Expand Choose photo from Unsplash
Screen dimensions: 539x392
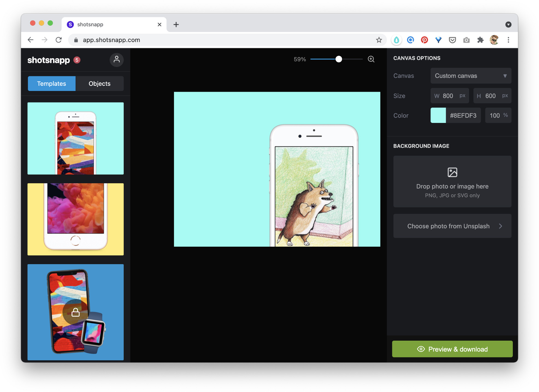(x=452, y=226)
